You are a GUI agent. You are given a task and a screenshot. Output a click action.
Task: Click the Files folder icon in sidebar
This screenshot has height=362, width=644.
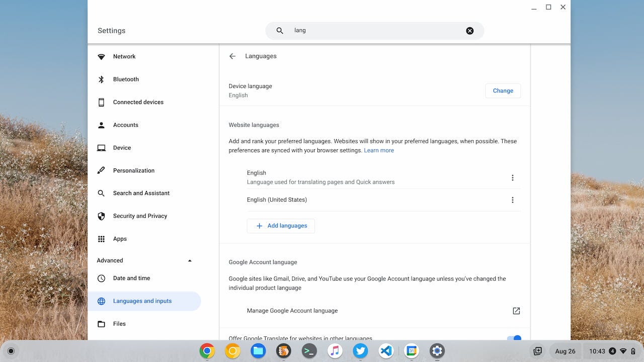[101, 324]
